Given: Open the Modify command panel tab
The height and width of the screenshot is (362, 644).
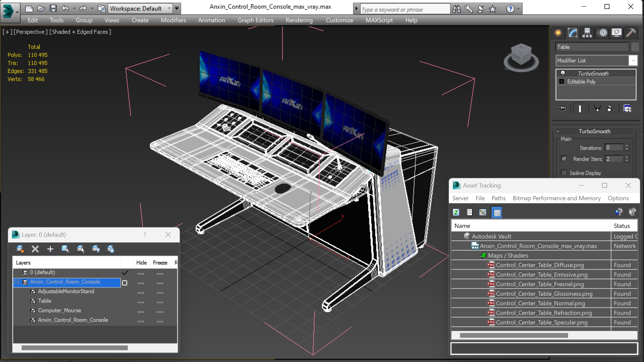Looking at the screenshot, I should click(573, 33).
